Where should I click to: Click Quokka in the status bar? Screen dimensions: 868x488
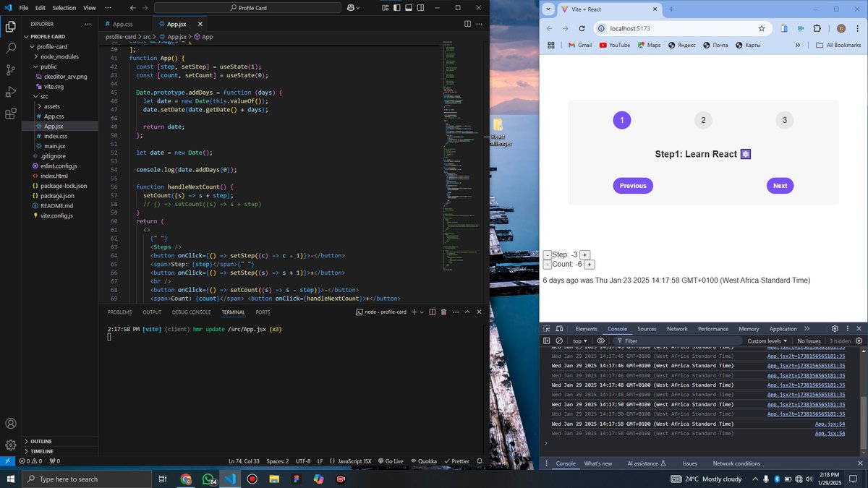point(422,461)
